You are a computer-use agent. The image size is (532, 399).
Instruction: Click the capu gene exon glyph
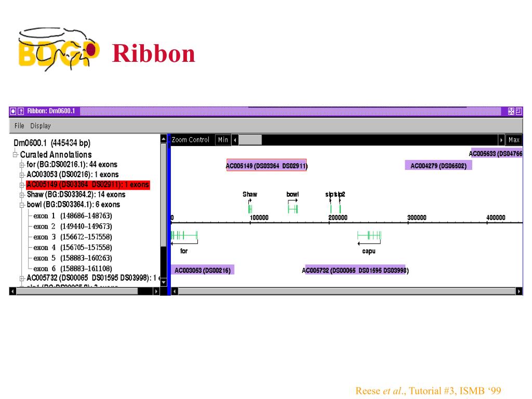(369, 235)
